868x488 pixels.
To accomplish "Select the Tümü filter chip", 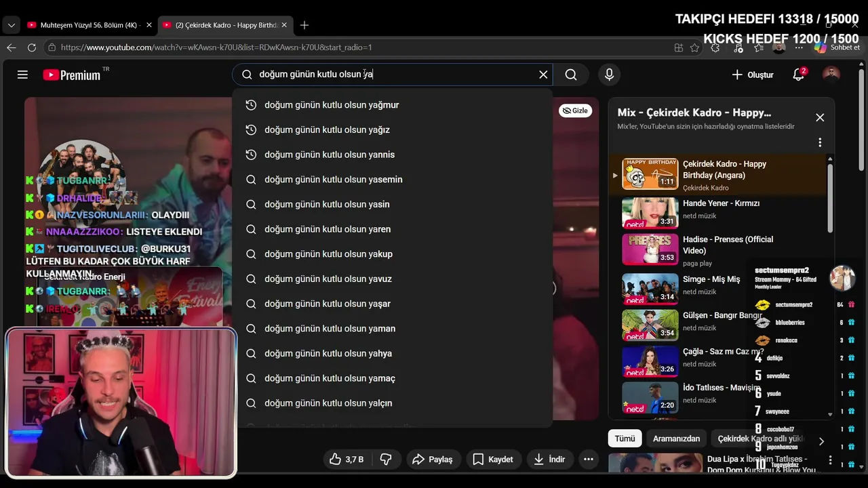I will tap(625, 439).
